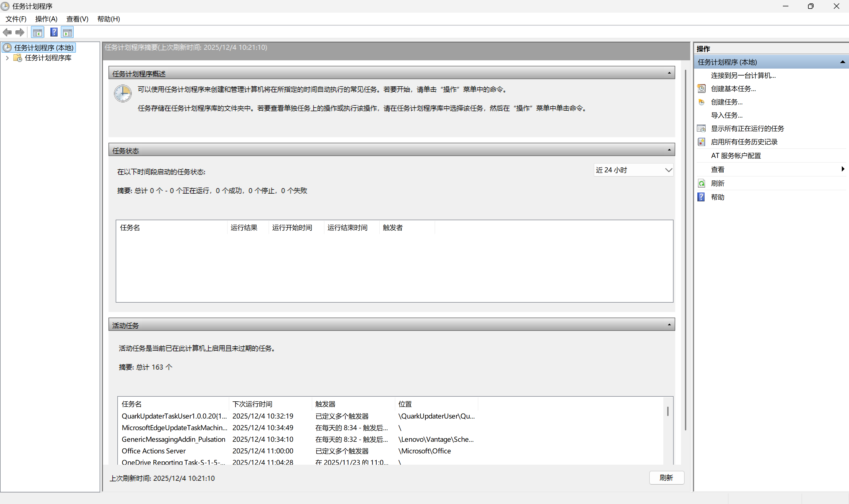
Task: Click 启用所有任务历史记录 icon
Action: (701, 142)
